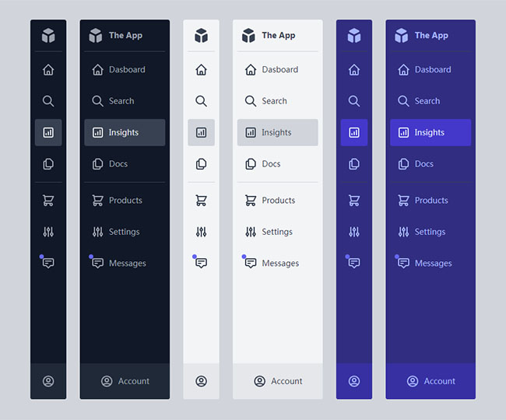Image resolution: width=506 pixels, height=420 pixels.
Task: Open cart icon in light collapsed sidebar
Action: coord(201,201)
